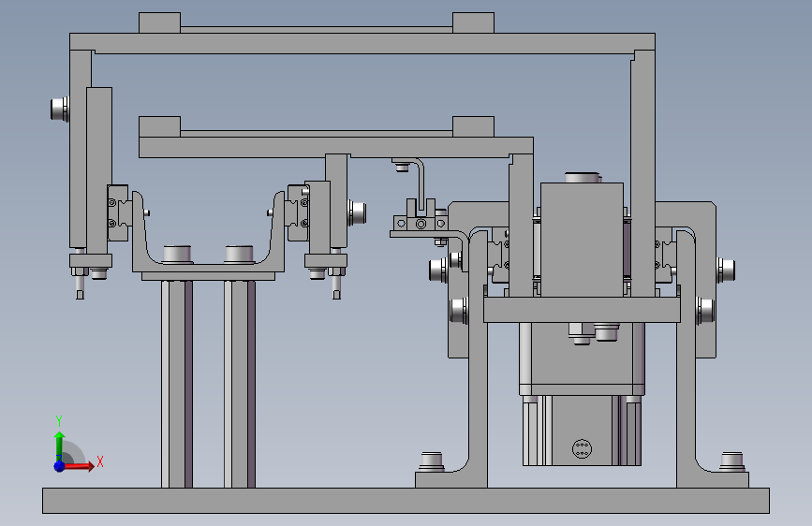Select the bent sensor bracket hanging from the lower beam
812x526 pixels.
[420, 182]
